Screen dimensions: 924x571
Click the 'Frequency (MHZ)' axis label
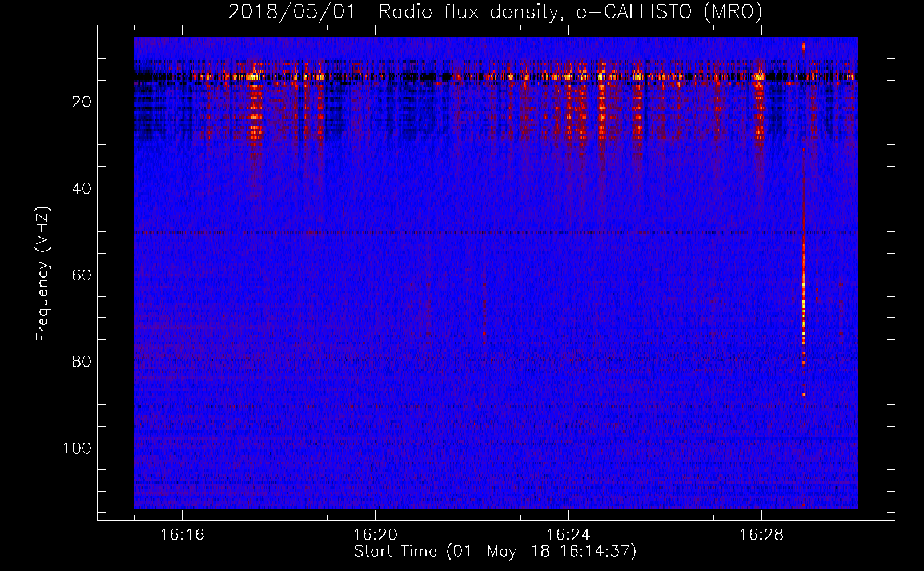(43, 274)
